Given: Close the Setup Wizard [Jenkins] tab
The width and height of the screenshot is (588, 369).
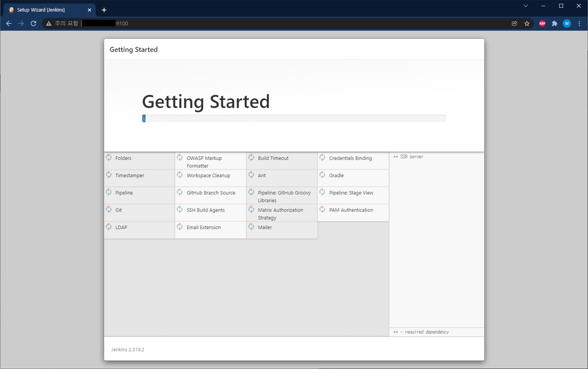Looking at the screenshot, I should click(x=90, y=10).
